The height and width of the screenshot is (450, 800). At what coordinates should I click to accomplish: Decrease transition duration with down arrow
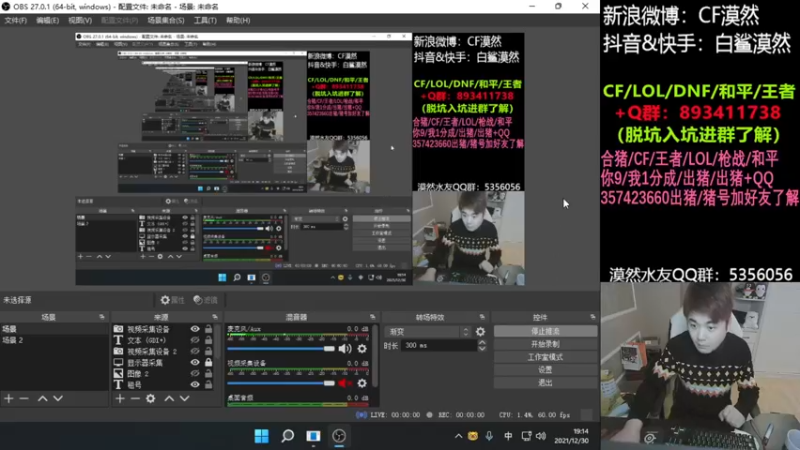[482, 348]
